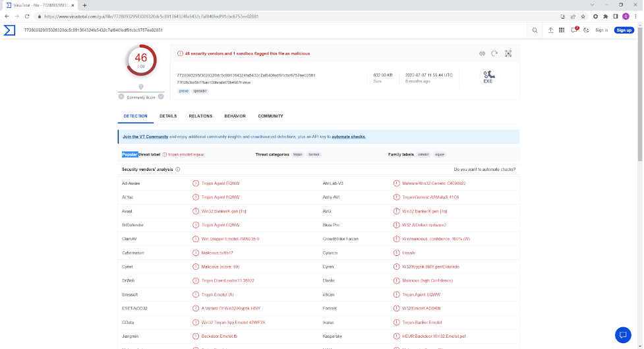
Task: Click the file hash in the page search field
Action: pos(93,30)
